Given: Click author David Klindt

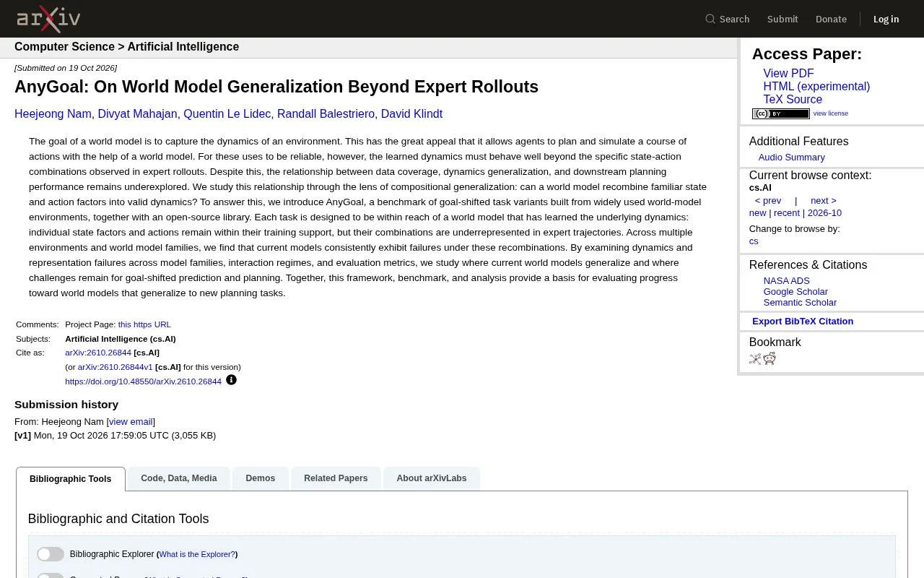Looking at the screenshot, I should click(411, 114).
